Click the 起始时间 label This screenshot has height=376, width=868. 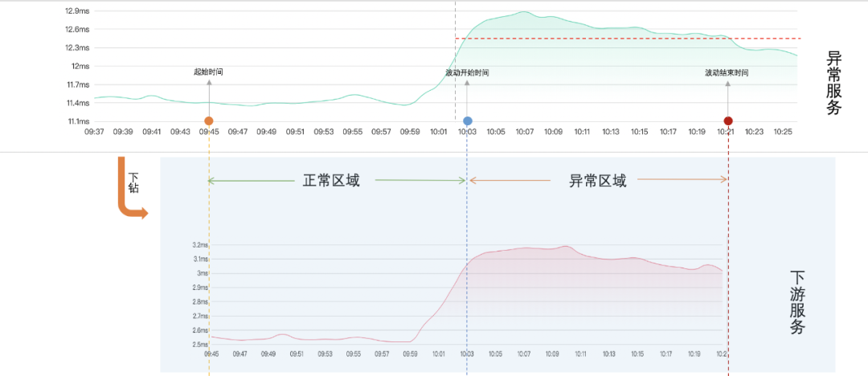point(209,72)
